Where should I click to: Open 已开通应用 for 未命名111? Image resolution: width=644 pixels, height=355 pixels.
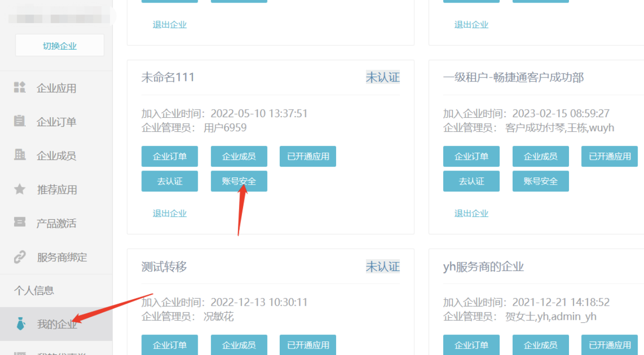pos(308,156)
